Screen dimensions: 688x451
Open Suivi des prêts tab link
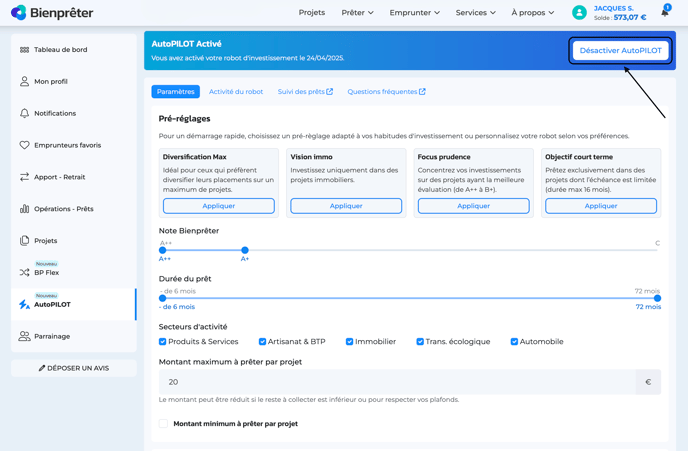pyautogui.click(x=305, y=92)
